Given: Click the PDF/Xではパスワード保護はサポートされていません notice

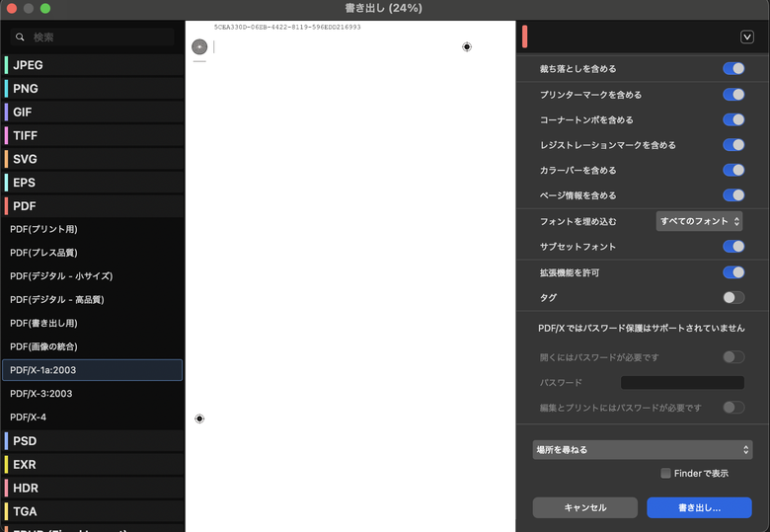Looking at the screenshot, I should tap(642, 329).
